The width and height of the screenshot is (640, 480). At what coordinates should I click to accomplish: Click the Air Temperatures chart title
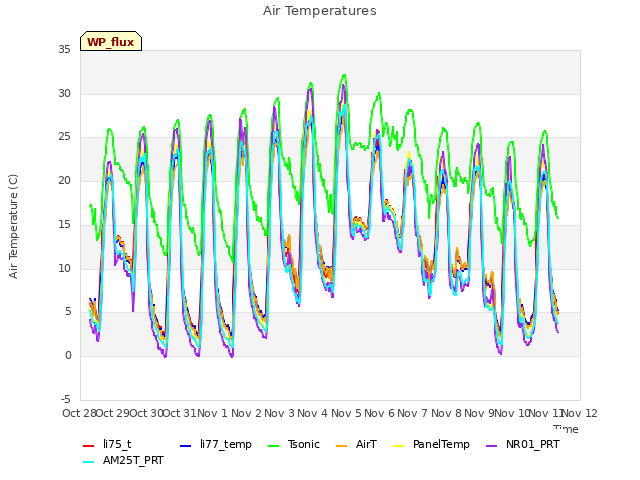320,11
